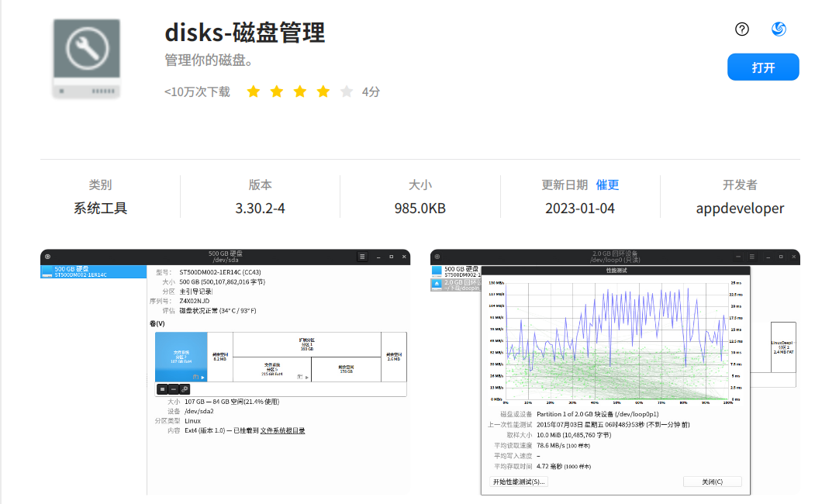Open the 500 GB disk screenshot thumbnail
Screen dimensions: 815x504
click(x=225, y=372)
